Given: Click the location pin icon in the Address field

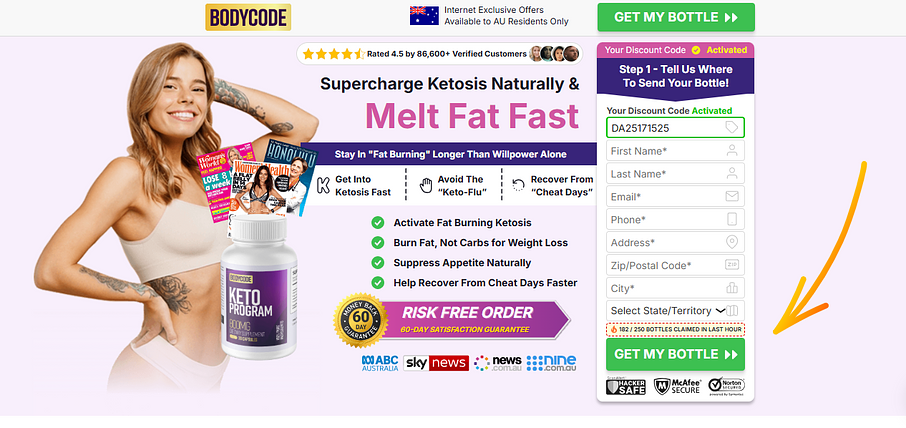Looking at the screenshot, I should [732, 242].
